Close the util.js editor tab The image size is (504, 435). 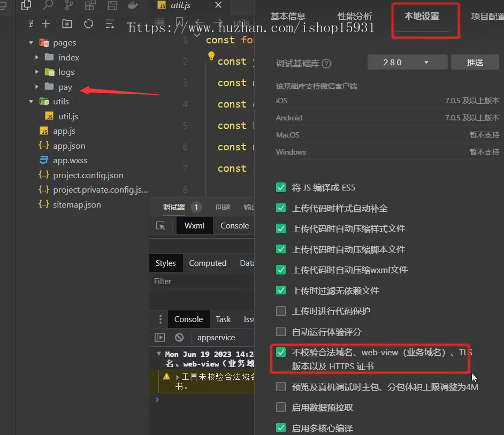click(x=218, y=5)
